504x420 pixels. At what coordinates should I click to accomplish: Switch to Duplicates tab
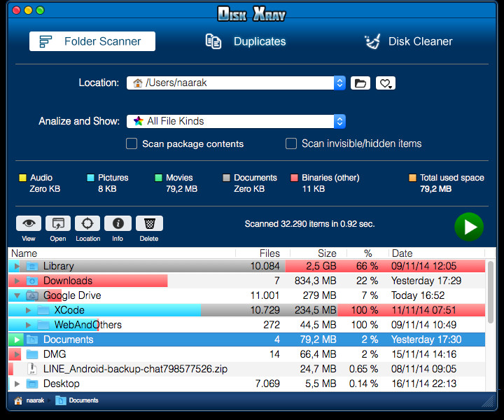(246, 41)
